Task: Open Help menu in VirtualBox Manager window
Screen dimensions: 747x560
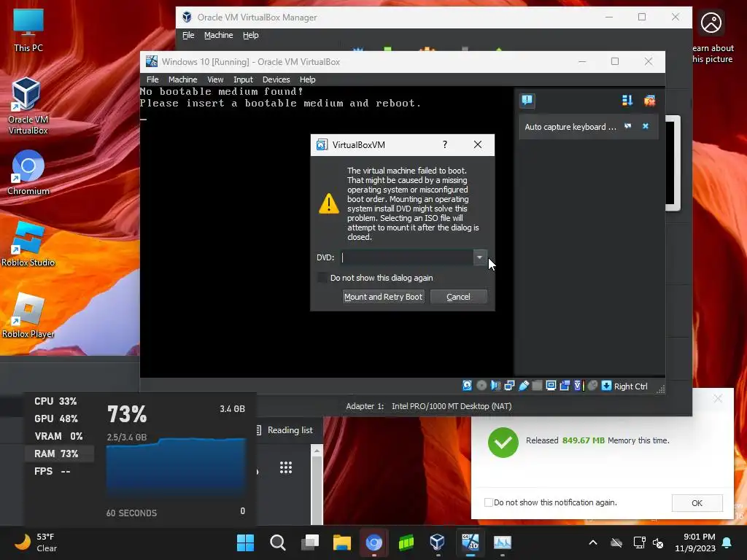Action: pos(251,35)
